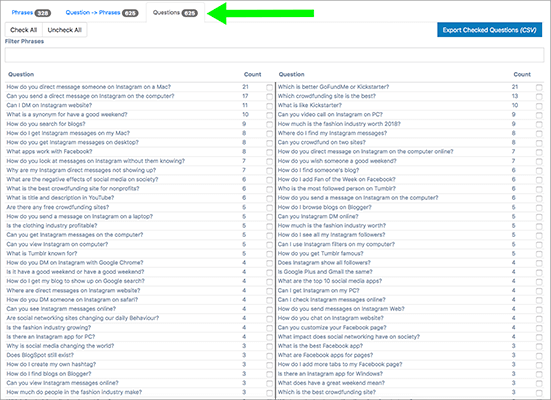
Task: Switch to the Phrases tab
Action: tap(31, 13)
